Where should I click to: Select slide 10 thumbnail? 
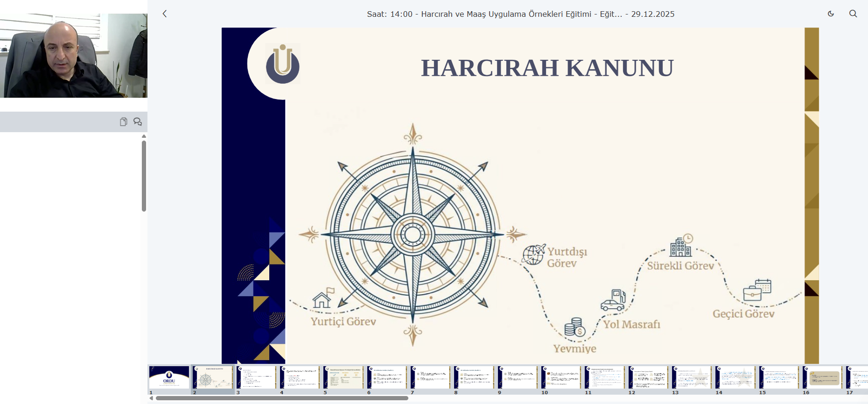coord(561,377)
